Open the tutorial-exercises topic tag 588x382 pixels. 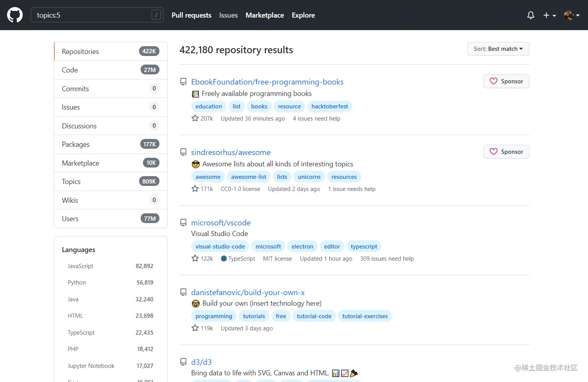pyautogui.click(x=365, y=316)
